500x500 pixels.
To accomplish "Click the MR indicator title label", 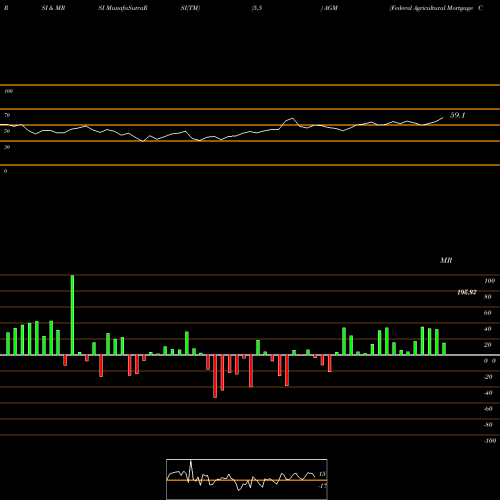I will click(446, 260).
